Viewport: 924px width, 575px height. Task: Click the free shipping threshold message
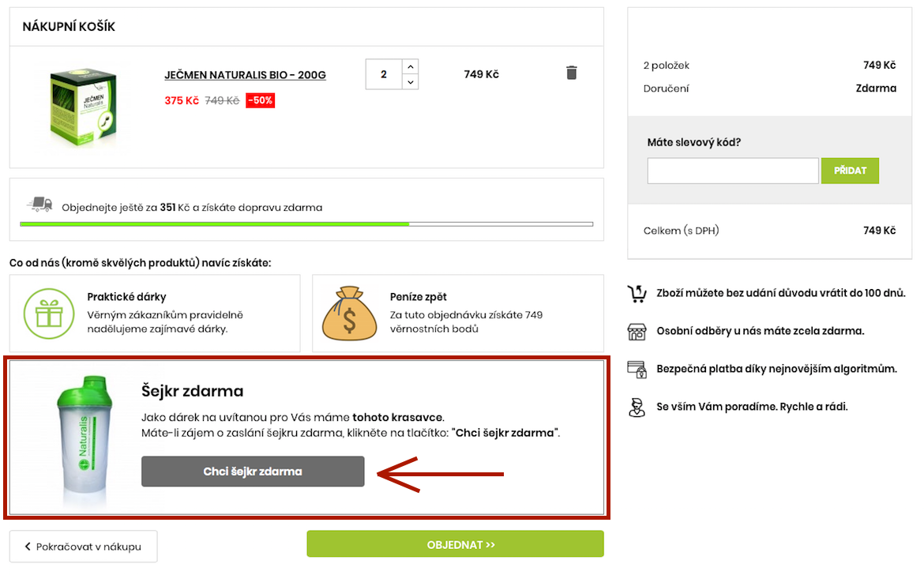pos(192,208)
